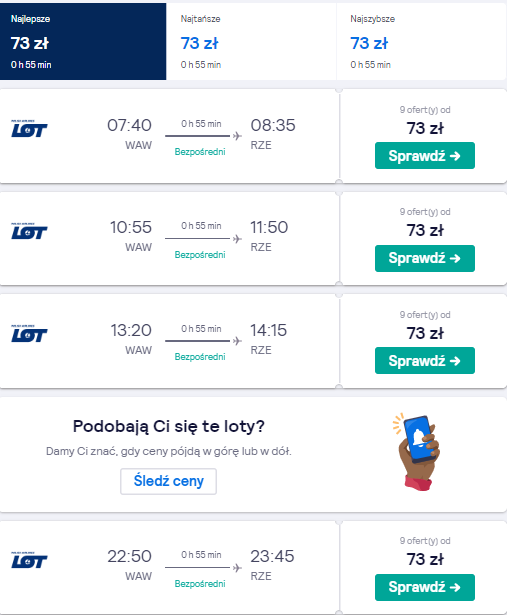
Task: Click the phone with bell notification illustration
Action: click(417, 452)
